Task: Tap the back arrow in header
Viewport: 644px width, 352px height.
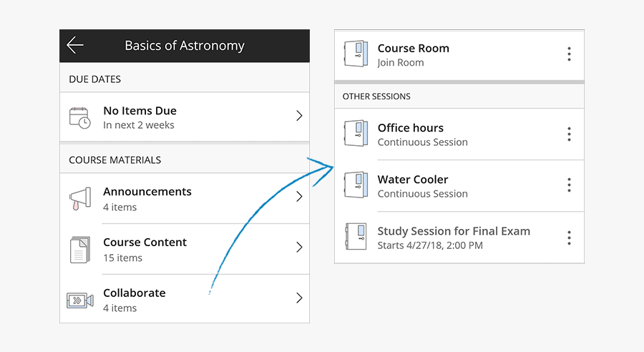Action: tap(75, 46)
